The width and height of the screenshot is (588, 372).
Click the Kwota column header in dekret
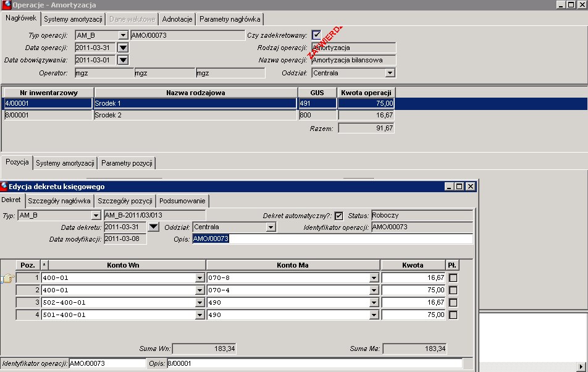pos(413,265)
